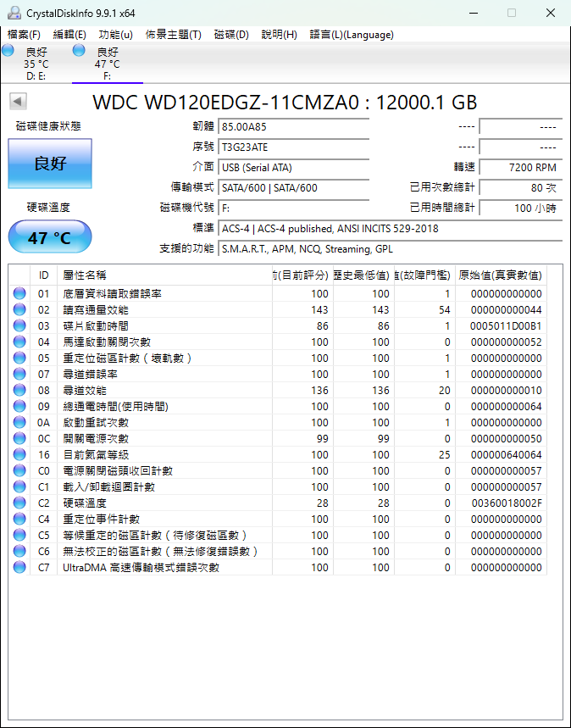Select the 尋道效能 row
This screenshot has width=571, height=728.
(278, 390)
